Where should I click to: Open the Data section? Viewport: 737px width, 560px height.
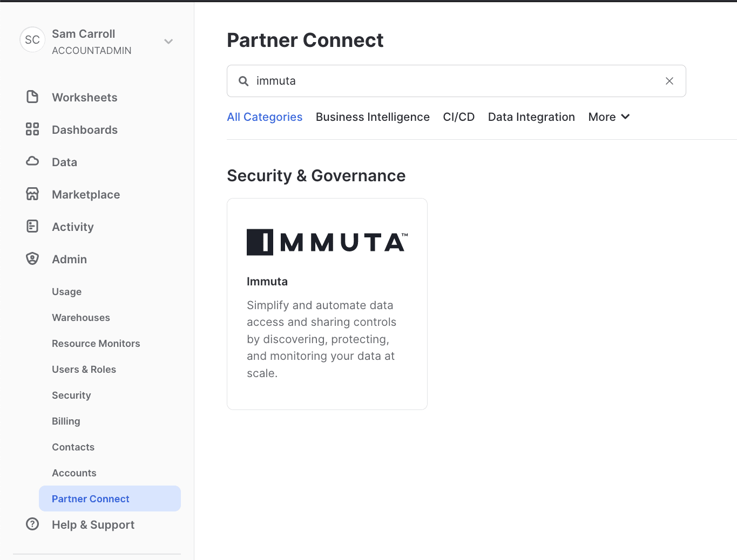click(x=64, y=162)
